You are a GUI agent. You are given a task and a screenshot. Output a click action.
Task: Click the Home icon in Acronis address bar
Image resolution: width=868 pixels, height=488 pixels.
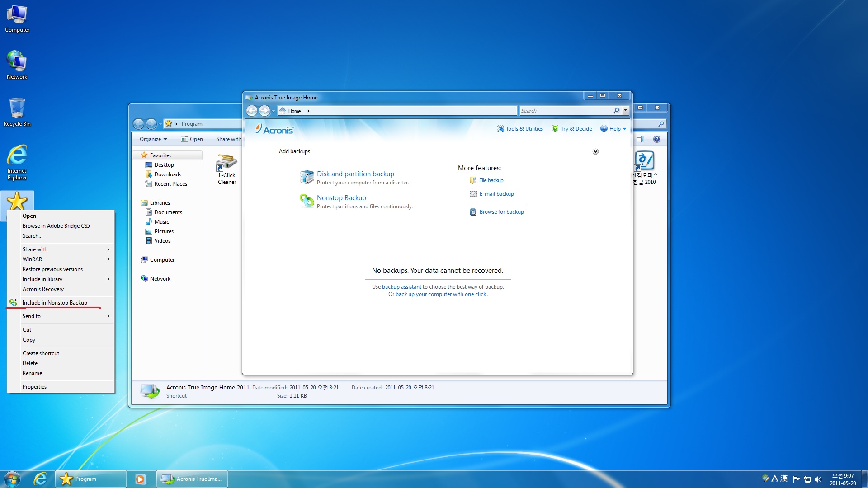[283, 111]
